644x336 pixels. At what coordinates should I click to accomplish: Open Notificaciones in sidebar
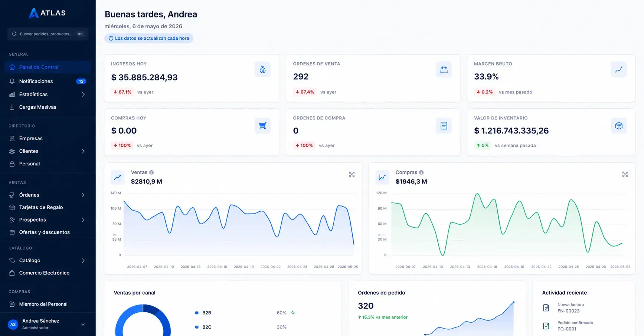48,81
